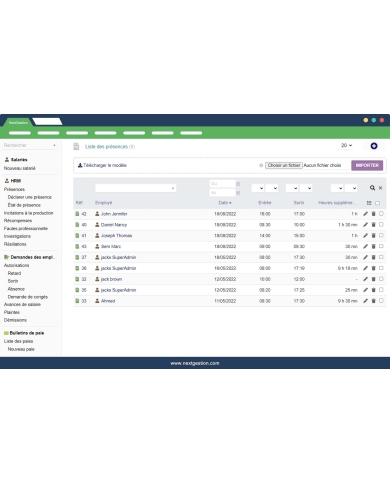Check the box for row 40 Daniel Nancy
Viewport: 390px width, 484px height.
[x=381, y=224]
